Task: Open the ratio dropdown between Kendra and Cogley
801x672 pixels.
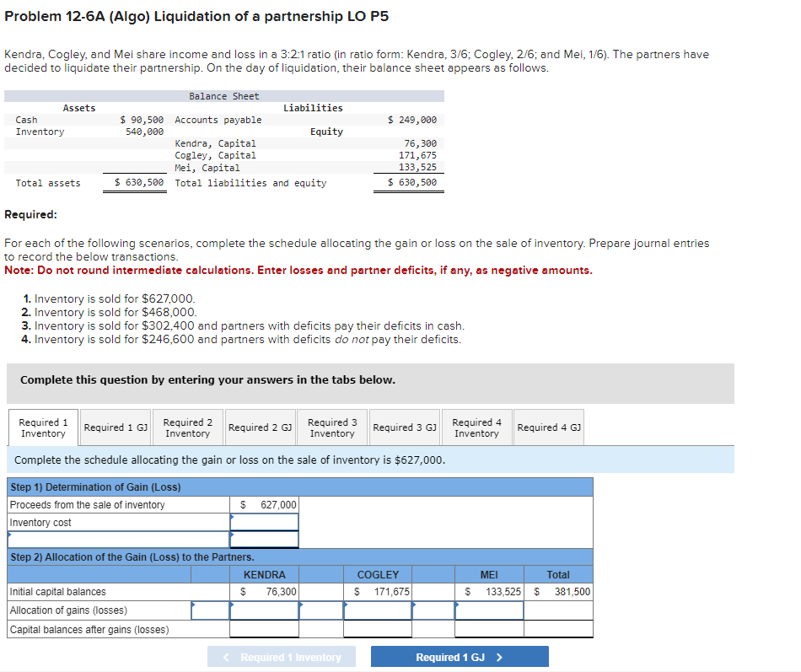Action: (x=320, y=610)
